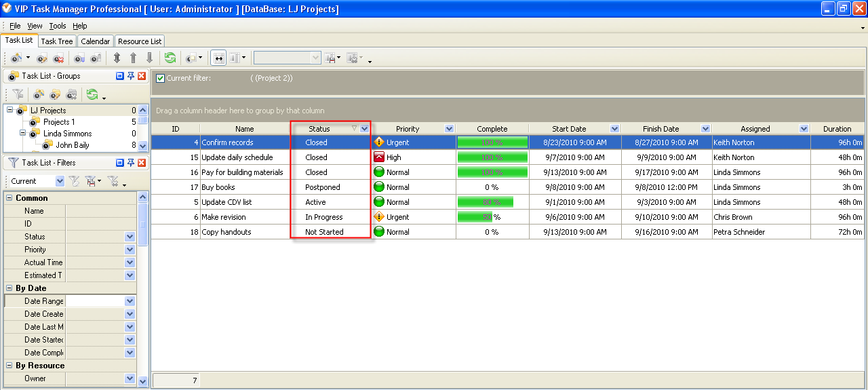
Task: Collapse the LJ Projects tree node
Action: [10, 110]
